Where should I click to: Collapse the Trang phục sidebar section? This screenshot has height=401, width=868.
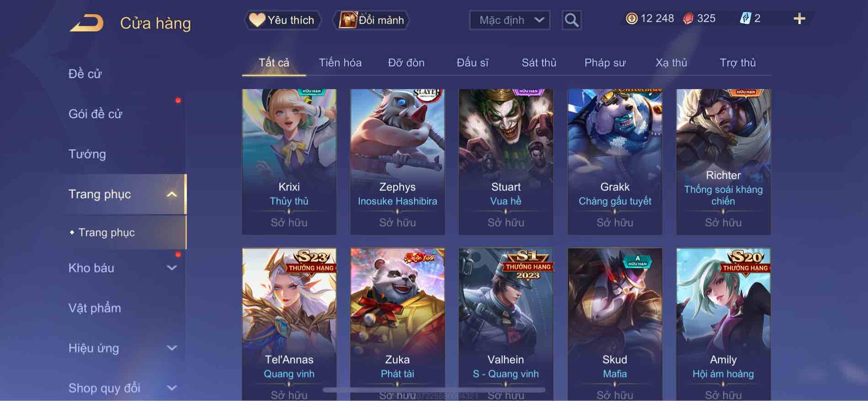tap(171, 195)
